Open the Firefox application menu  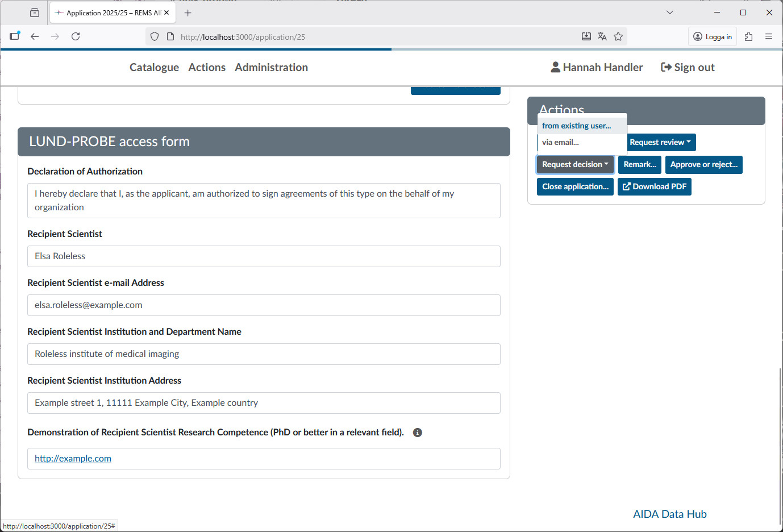tap(769, 36)
